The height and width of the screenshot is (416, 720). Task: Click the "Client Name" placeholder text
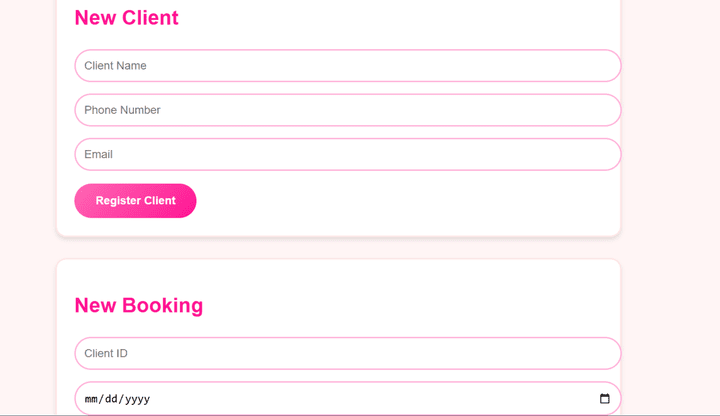[115, 66]
